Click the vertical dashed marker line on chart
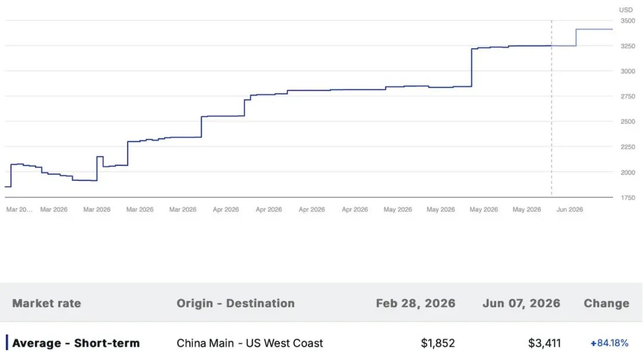The height and width of the screenshot is (352, 644). [552, 107]
